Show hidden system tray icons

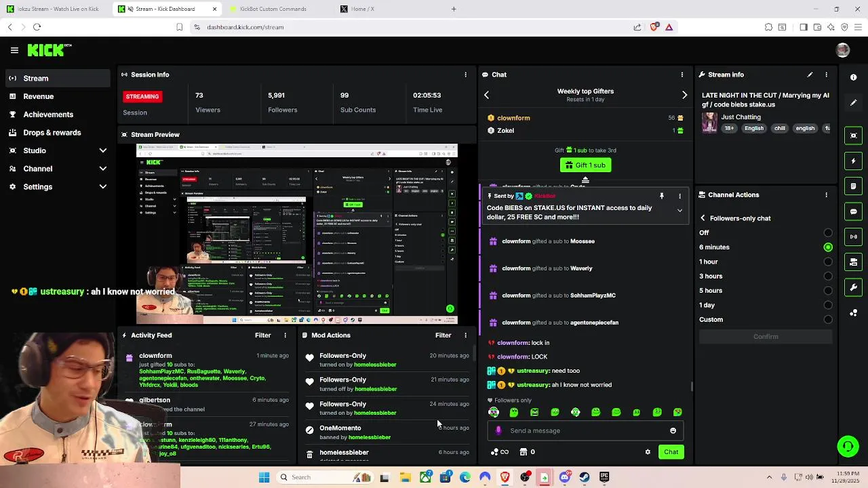pyautogui.click(x=769, y=477)
